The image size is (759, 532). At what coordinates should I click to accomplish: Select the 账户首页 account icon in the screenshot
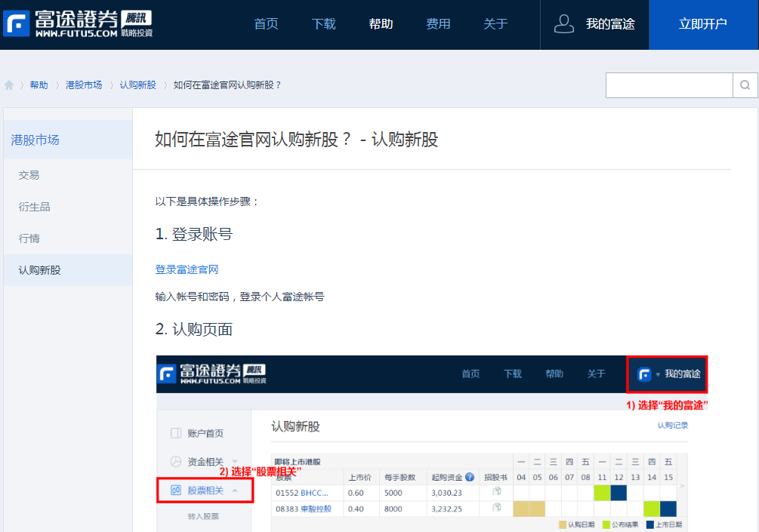(x=175, y=432)
